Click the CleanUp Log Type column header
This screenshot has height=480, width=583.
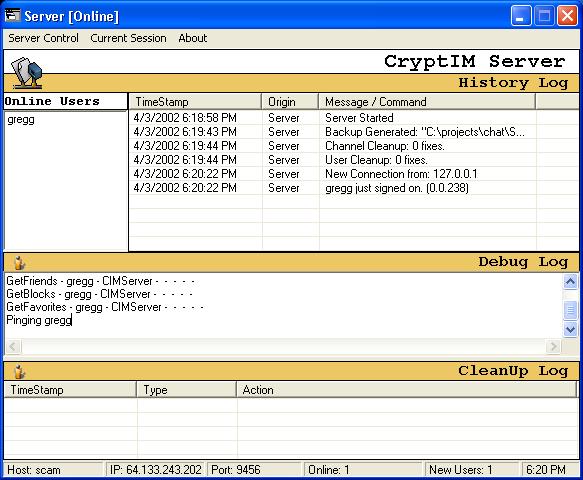186,390
